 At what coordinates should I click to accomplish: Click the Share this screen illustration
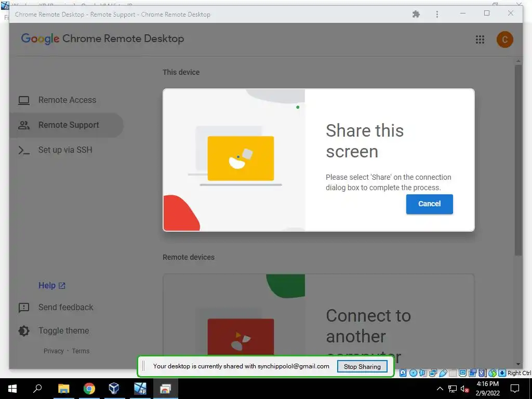234,160
